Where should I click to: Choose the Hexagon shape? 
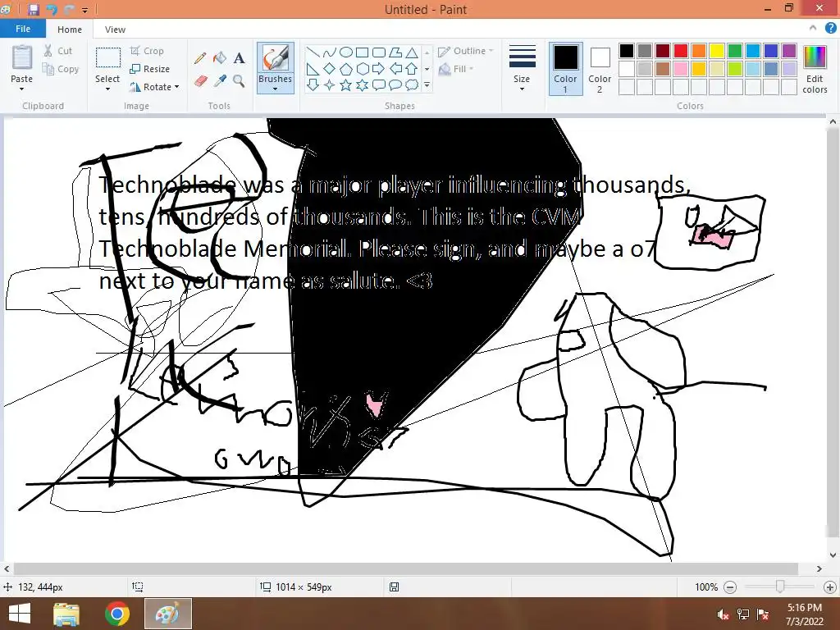click(362, 69)
